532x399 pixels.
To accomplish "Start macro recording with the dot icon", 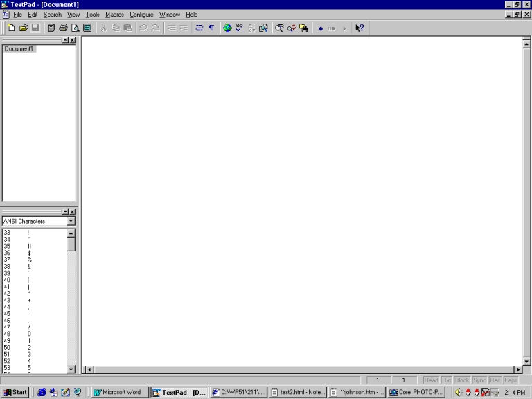I will [x=320, y=28].
